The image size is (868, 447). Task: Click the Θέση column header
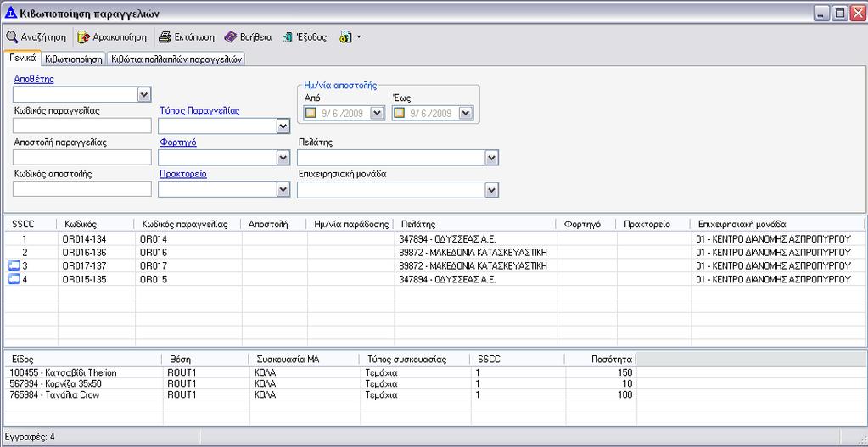[206, 360]
